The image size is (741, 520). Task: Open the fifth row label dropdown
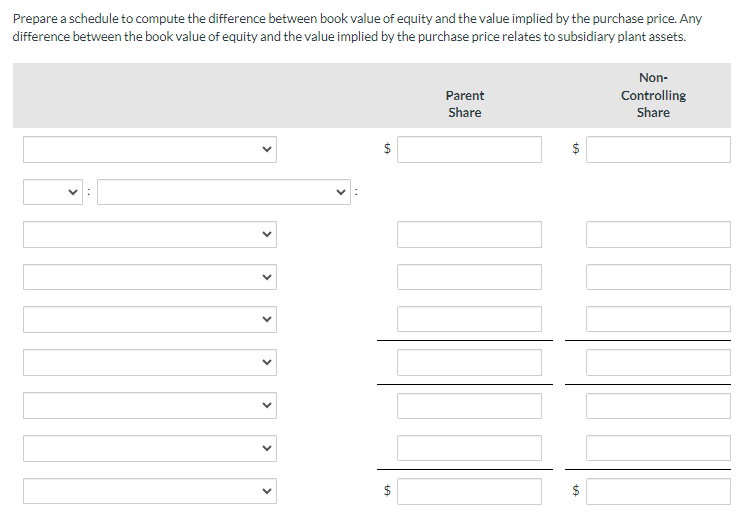(150, 320)
